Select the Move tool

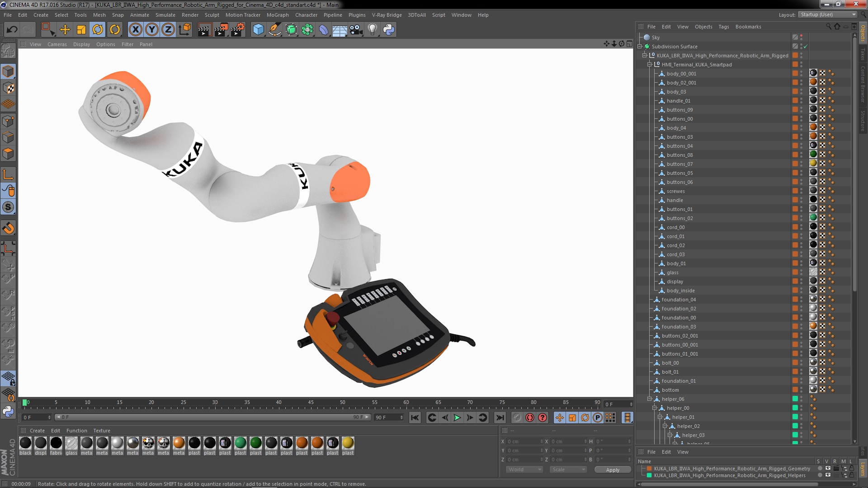click(65, 30)
